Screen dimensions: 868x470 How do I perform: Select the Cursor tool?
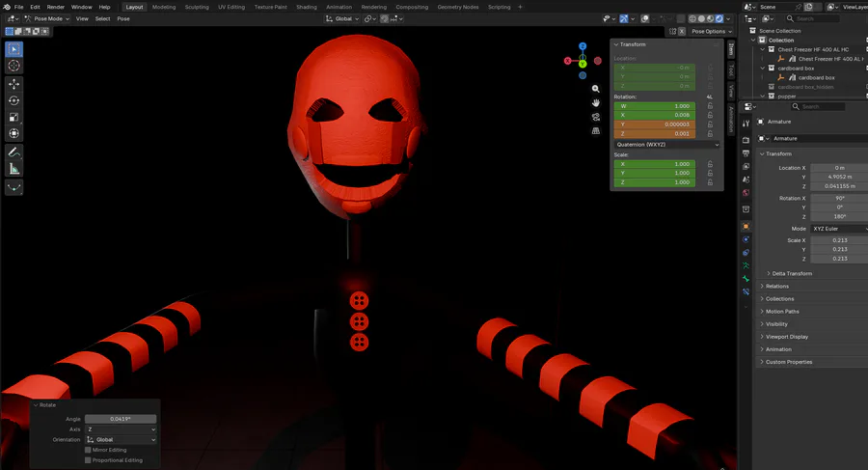14,66
